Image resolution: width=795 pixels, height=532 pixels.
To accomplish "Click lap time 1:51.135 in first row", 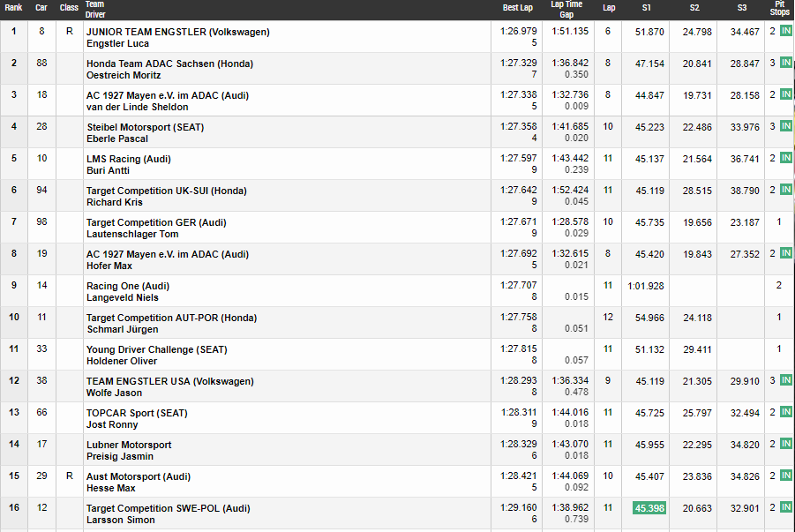I will 570,32.
